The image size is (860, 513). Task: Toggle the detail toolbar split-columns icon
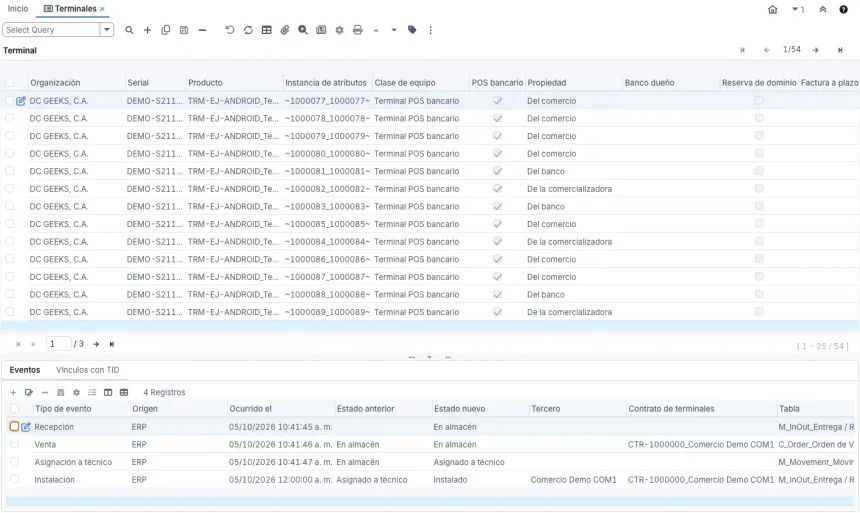pos(108,392)
